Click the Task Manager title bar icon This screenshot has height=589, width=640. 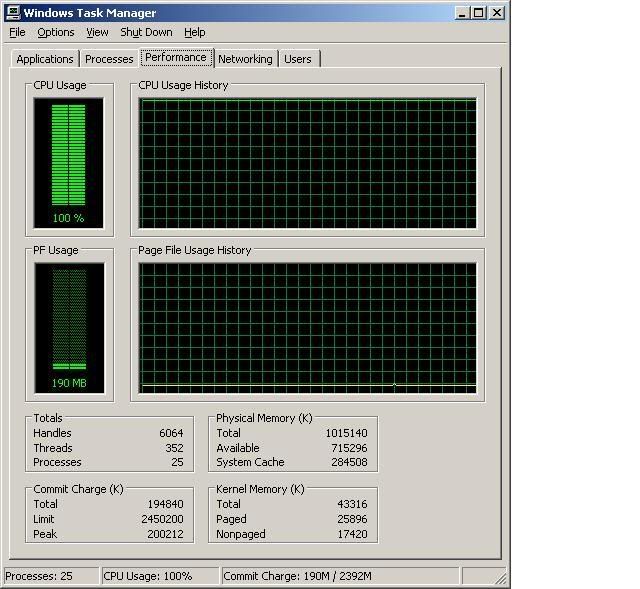[12, 13]
